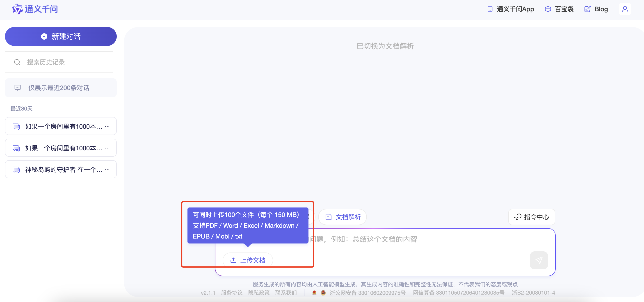Start a new chat with 新建对话
The image size is (644, 302).
[61, 36]
